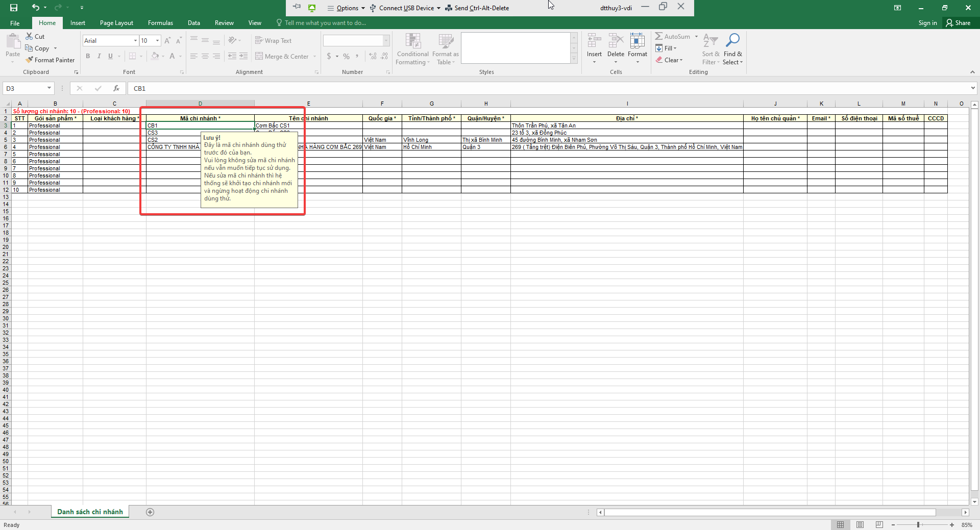
Task: Click the Share button
Action: pos(958,23)
